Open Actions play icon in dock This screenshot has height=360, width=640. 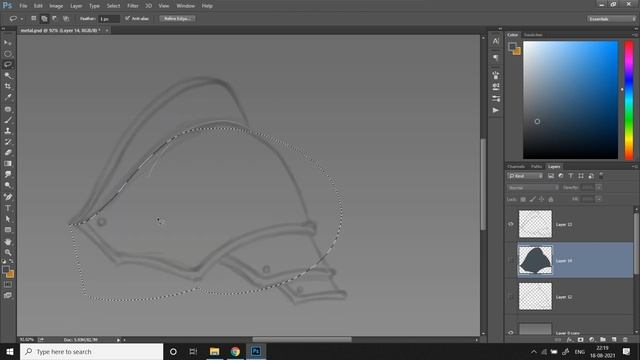(496, 110)
